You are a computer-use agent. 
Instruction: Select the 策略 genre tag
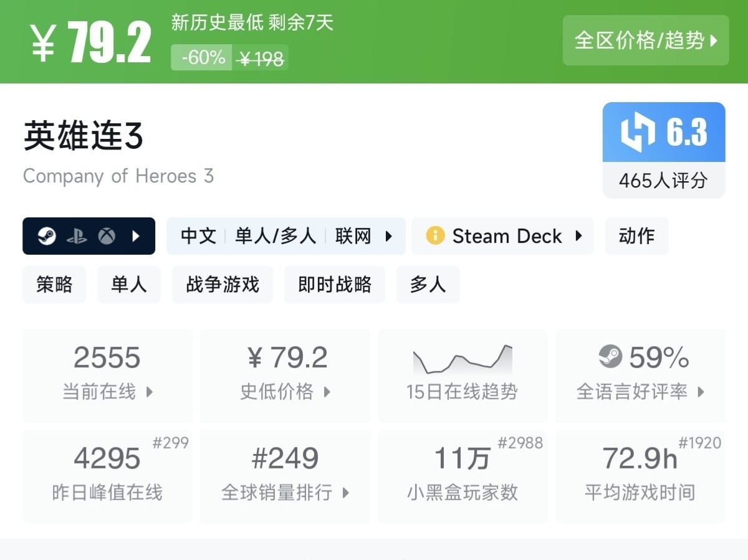(x=54, y=285)
